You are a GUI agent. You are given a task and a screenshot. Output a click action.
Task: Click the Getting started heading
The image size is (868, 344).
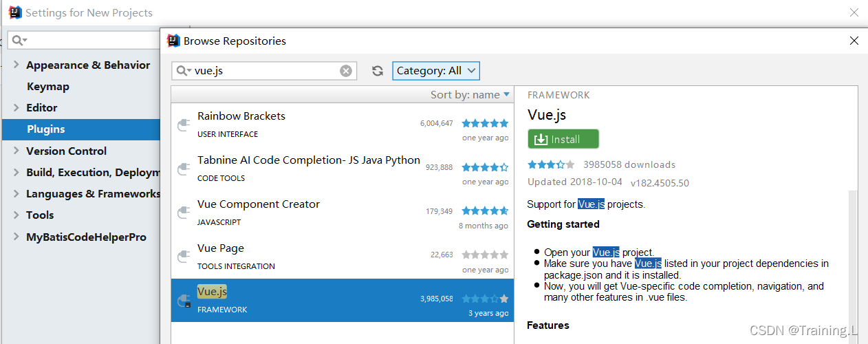click(563, 224)
